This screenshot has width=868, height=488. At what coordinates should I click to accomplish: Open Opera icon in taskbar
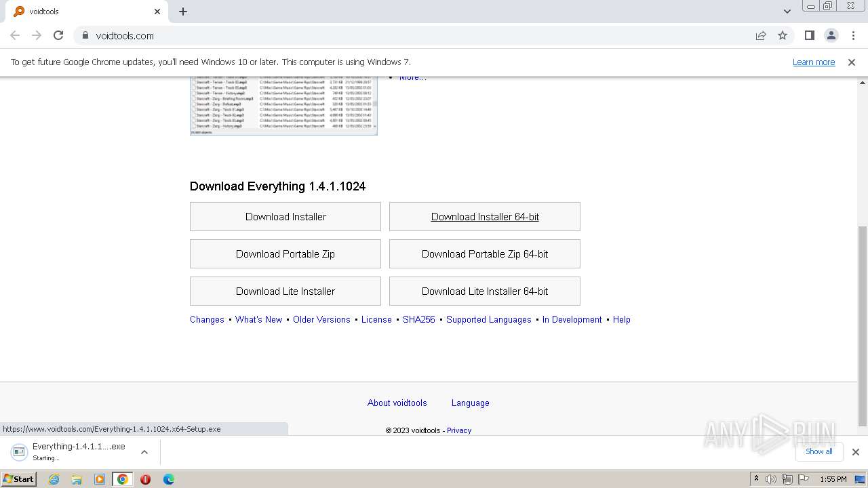[146, 479]
